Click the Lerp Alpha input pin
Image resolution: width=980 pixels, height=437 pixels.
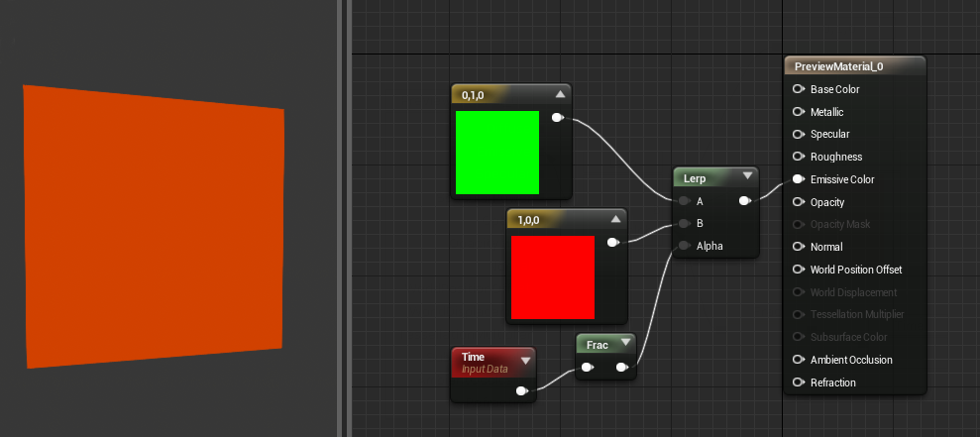pyautogui.click(x=685, y=246)
